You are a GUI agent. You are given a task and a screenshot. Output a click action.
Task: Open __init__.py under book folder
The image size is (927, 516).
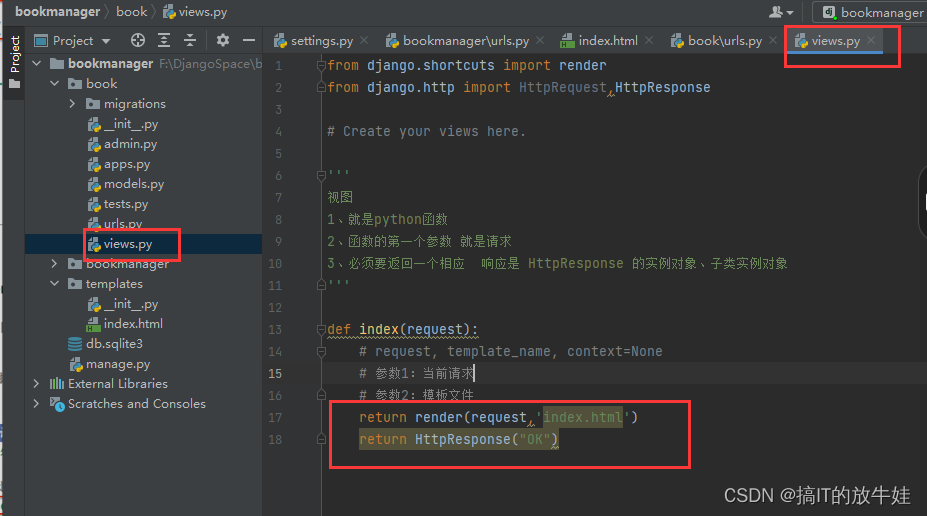123,124
